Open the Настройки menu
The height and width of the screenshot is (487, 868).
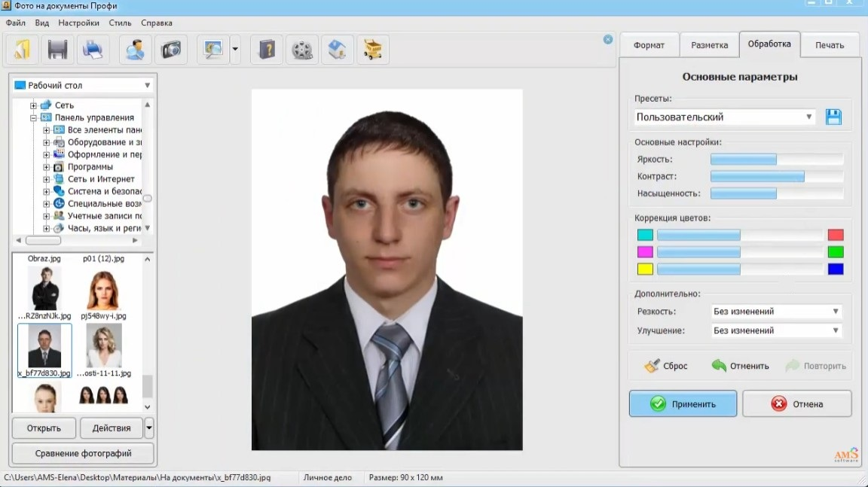click(78, 23)
